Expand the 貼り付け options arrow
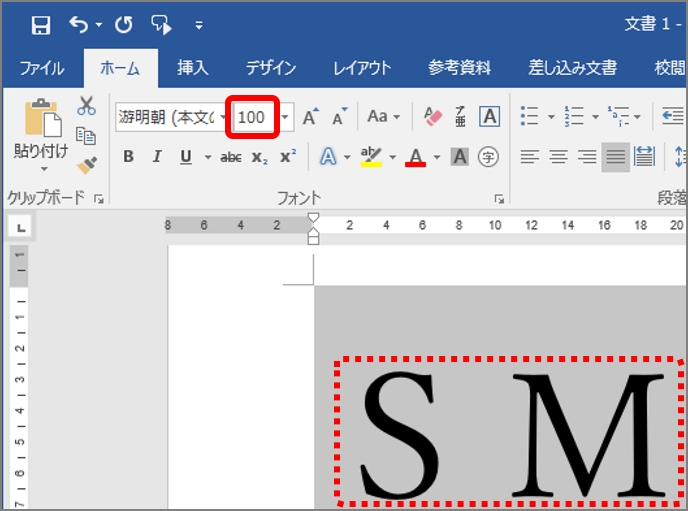Image resolution: width=688 pixels, height=511 pixels. coord(43,169)
